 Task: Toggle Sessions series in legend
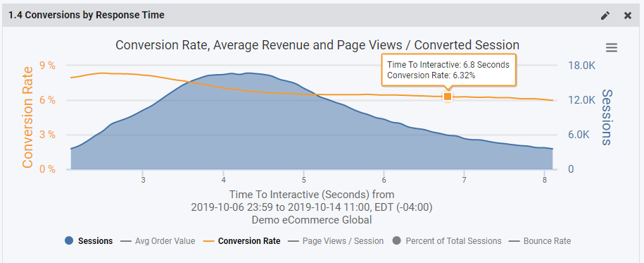(89, 240)
